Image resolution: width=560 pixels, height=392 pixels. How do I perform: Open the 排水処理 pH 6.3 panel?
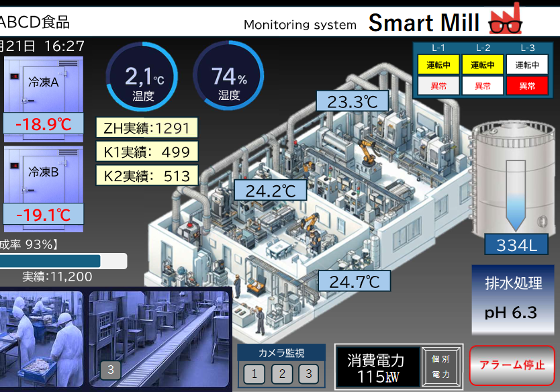pos(514,299)
